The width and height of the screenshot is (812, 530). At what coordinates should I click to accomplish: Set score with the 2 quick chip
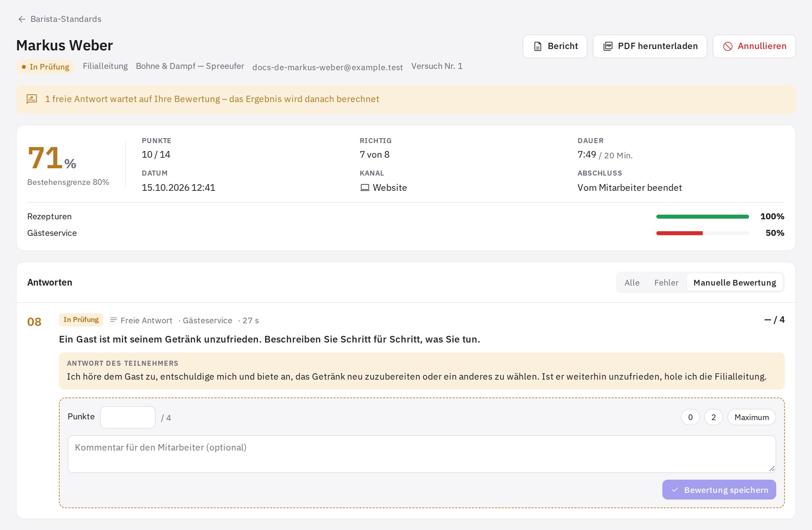click(x=713, y=417)
